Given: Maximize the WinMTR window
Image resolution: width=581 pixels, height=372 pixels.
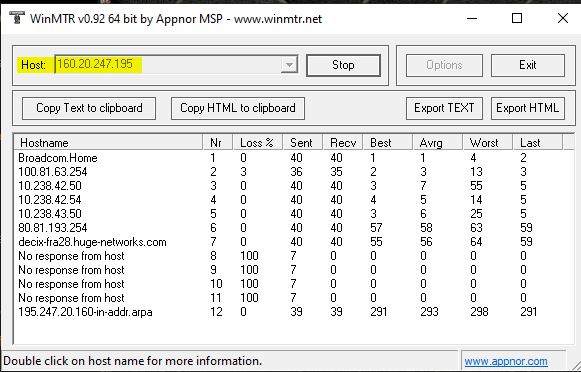Looking at the screenshot, I should click(517, 18).
